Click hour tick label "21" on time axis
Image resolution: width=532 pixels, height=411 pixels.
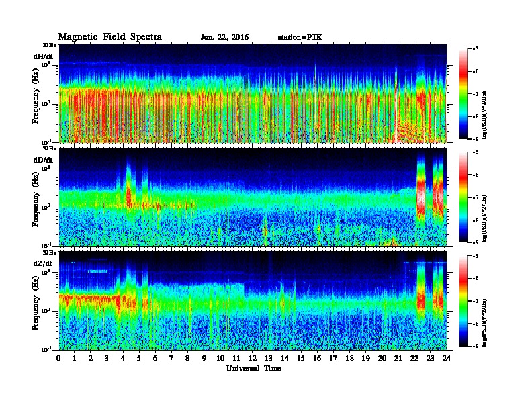pos(398,358)
